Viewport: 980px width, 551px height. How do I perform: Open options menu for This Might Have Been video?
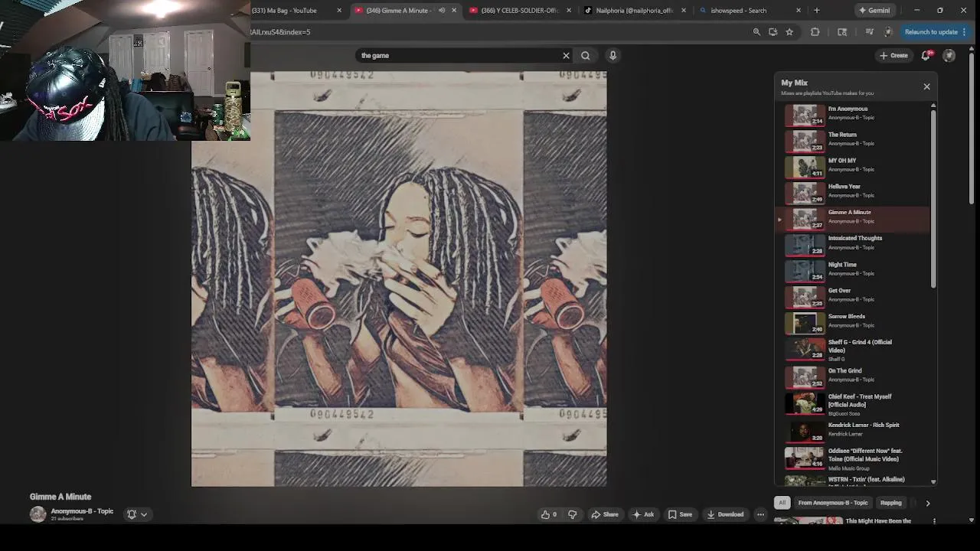[934, 521]
